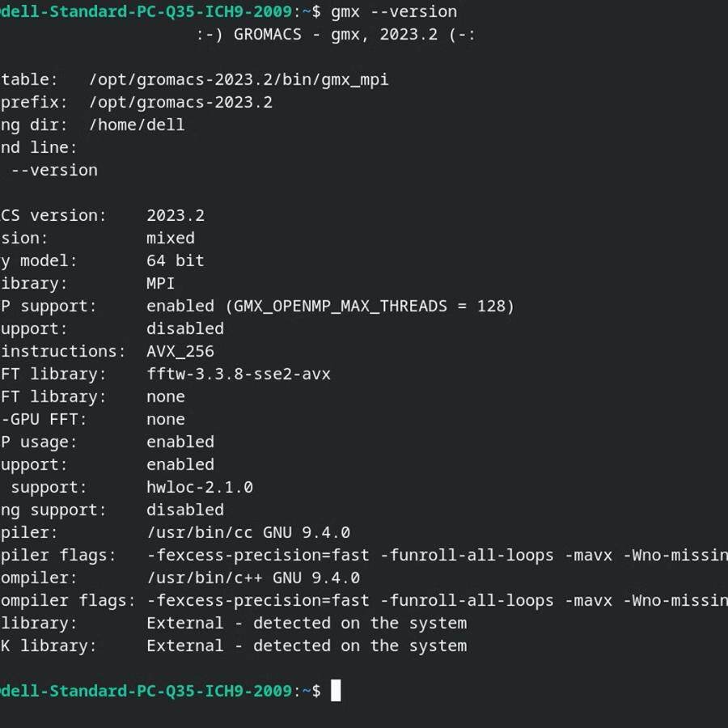Click the /usr/bin/c++ GNU 9.4.0 compiler
The width and height of the screenshot is (728, 728).
[252, 578]
